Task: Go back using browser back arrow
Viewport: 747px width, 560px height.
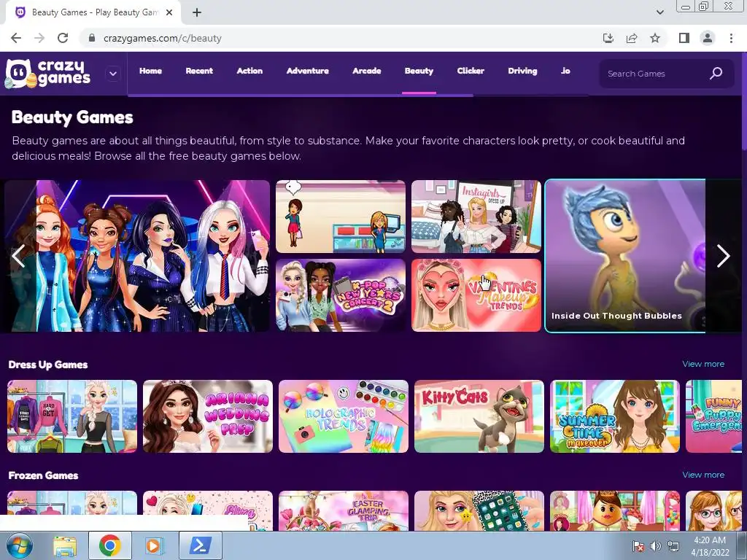Action: [16, 38]
